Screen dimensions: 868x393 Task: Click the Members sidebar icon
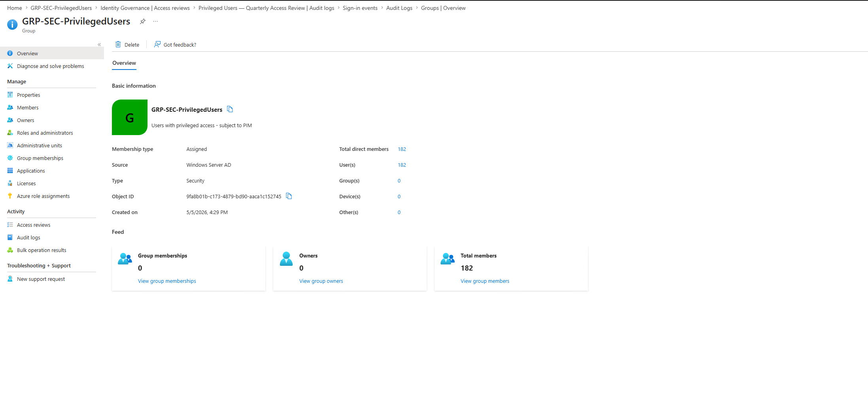(x=10, y=107)
